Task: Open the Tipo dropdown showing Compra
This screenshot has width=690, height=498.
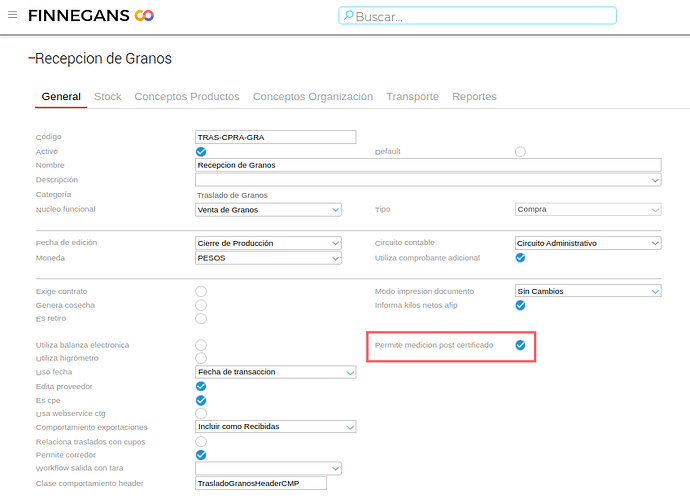Action: tap(588, 209)
